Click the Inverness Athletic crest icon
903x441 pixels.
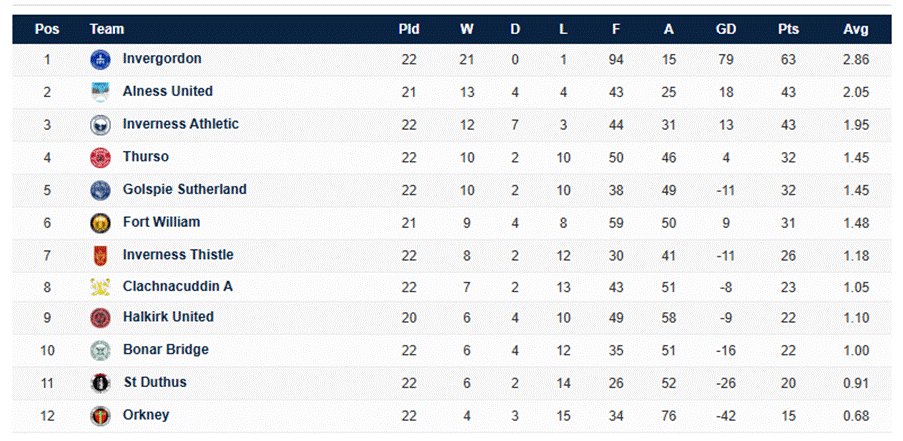tap(100, 125)
